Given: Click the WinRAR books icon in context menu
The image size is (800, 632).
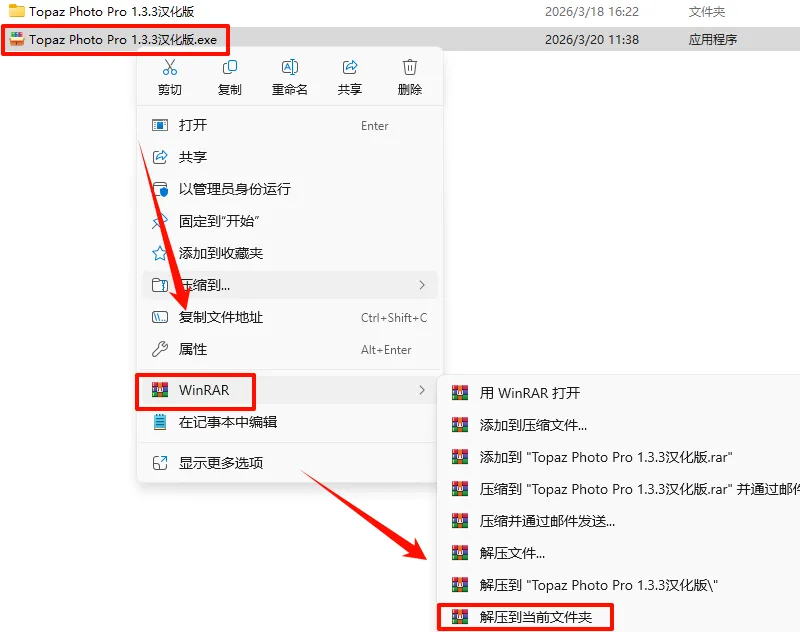Looking at the screenshot, I should pyautogui.click(x=160, y=390).
